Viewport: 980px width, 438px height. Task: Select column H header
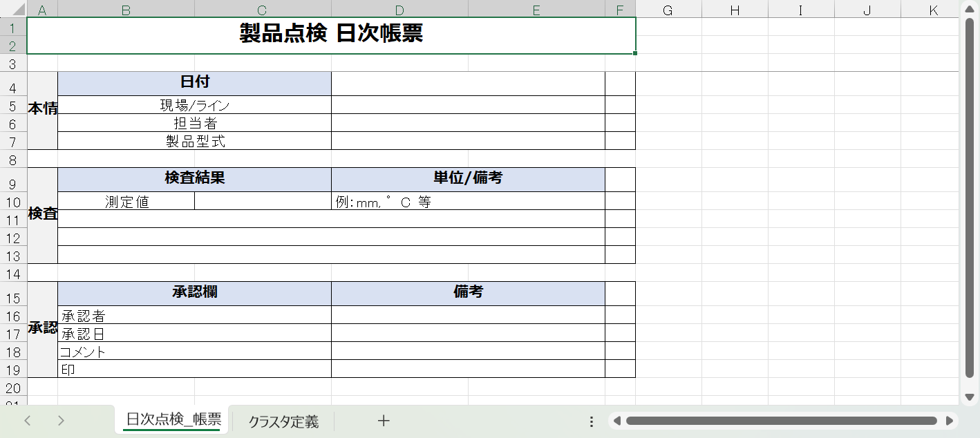(735, 10)
